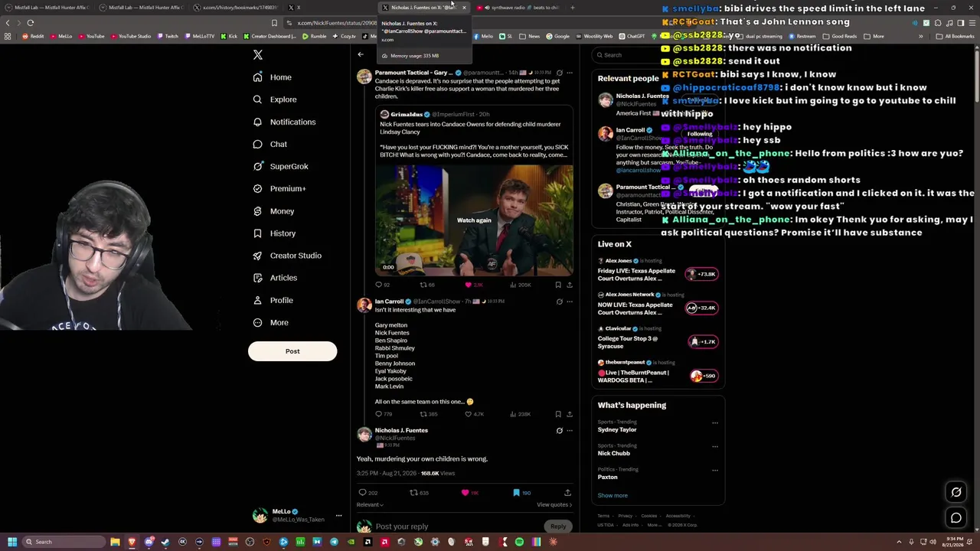980x551 pixels.
Task: Open Creator Studio
Action: click(x=287, y=256)
